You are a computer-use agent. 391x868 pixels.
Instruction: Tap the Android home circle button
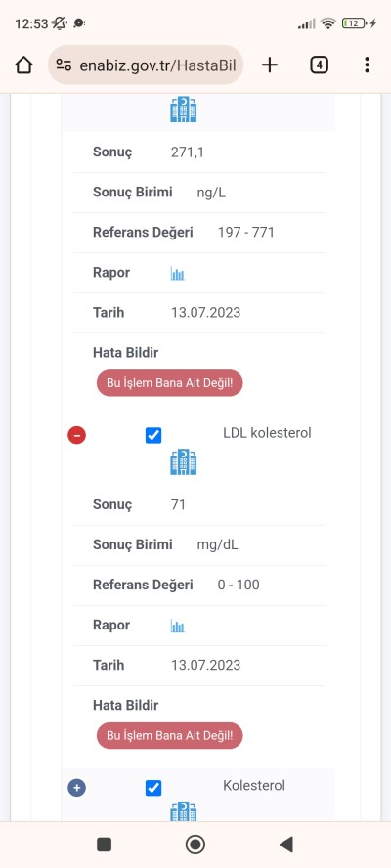click(x=195, y=845)
